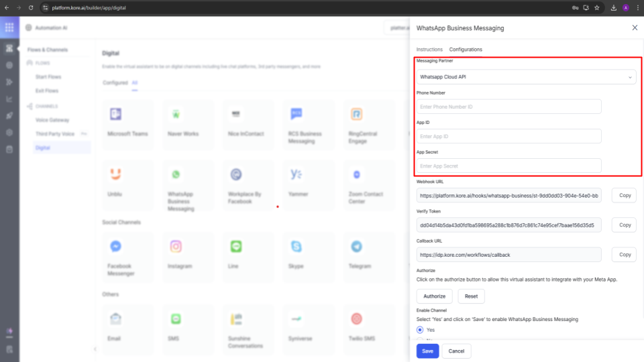Image resolution: width=644 pixels, height=362 pixels.
Task: Open the Zoom Contact Center icon
Action: click(x=356, y=174)
